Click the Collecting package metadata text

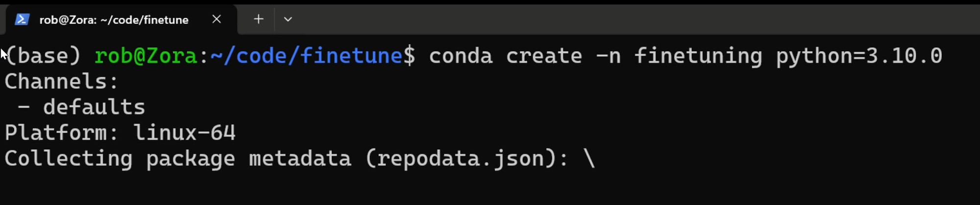coord(177,159)
